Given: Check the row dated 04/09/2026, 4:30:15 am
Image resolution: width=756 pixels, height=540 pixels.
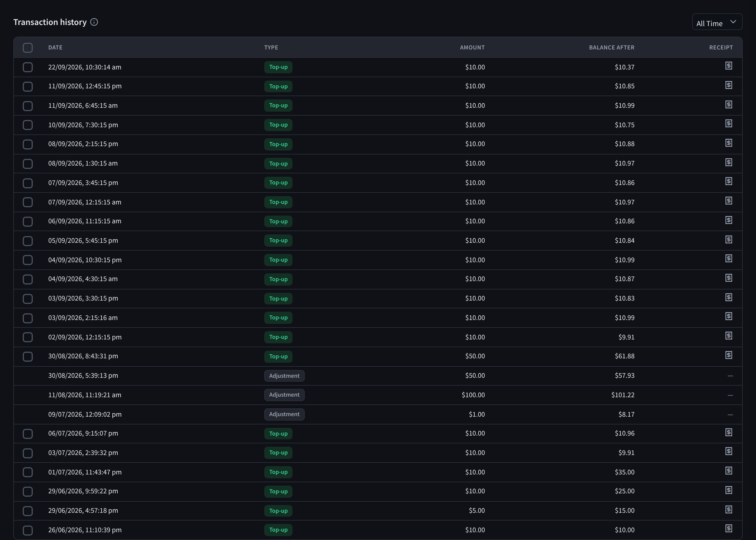Looking at the screenshot, I should pyautogui.click(x=27, y=279).
